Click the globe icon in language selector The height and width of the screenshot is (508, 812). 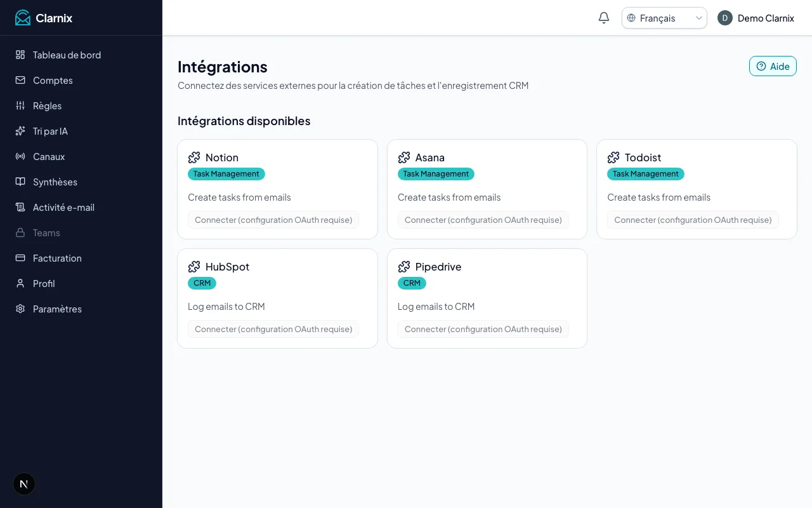[631, 18]
